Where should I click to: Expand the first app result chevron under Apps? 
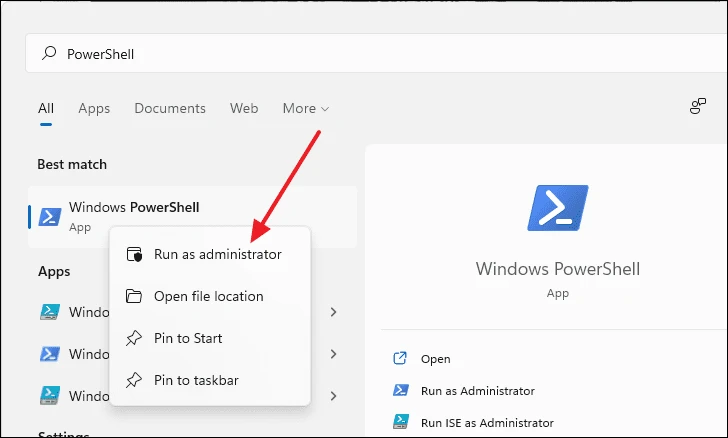tap(333, 312)
